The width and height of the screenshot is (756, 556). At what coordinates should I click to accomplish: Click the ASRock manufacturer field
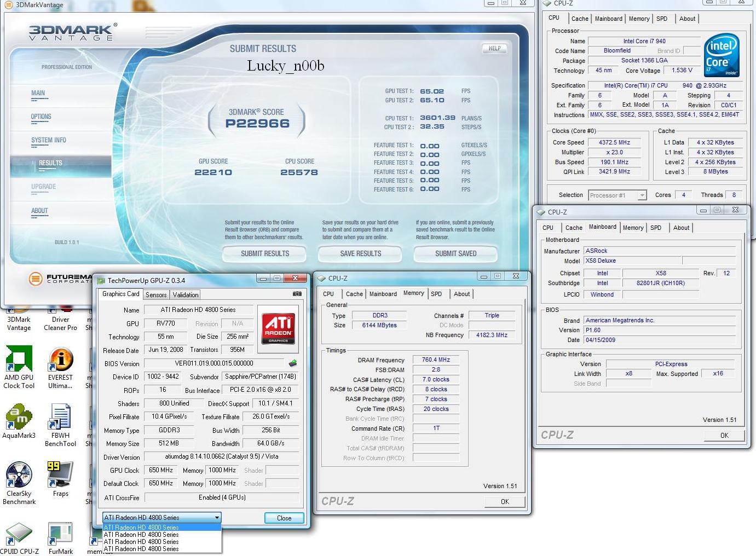pyautogui.click(x=659, y=251)
